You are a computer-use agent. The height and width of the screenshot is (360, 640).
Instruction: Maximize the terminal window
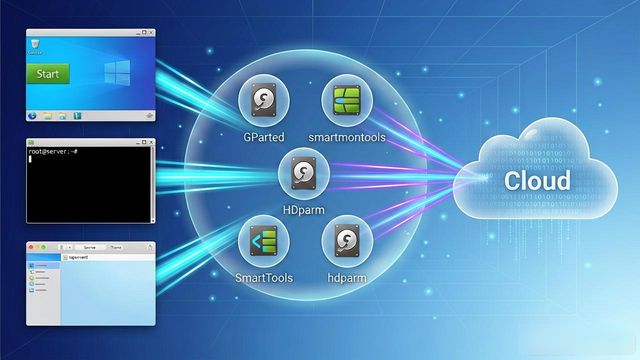144,142
